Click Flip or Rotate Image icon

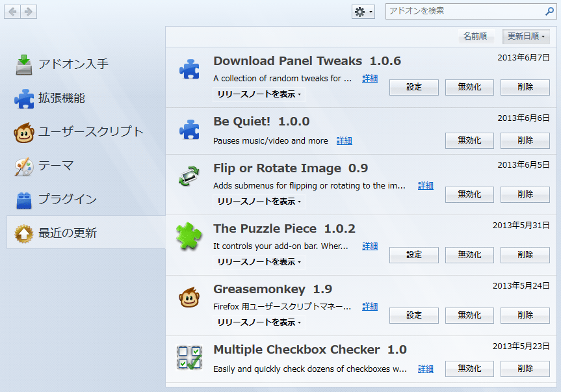[x=189, y=176]
